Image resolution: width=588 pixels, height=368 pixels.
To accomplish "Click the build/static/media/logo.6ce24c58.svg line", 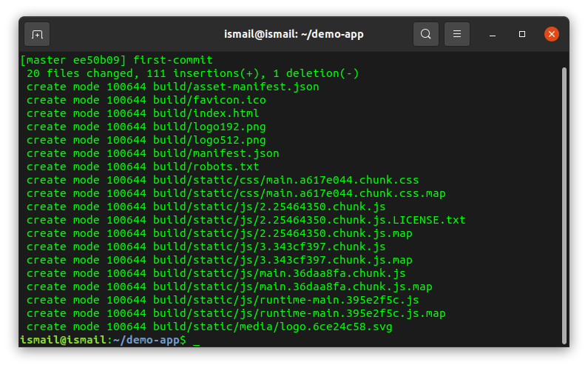I will click(x=272, y=327).
